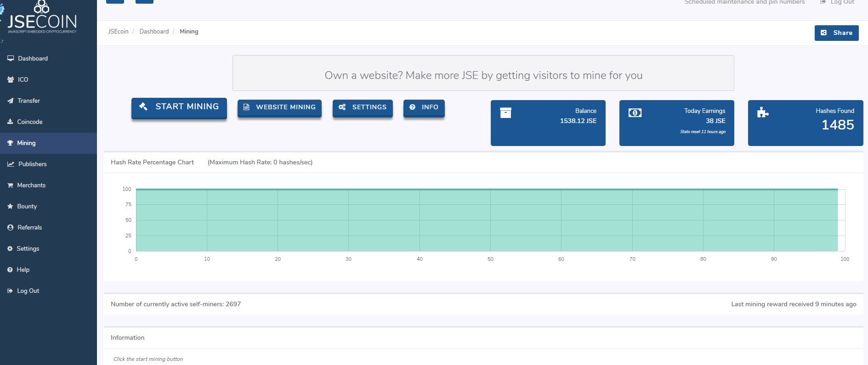
Task: Click the Coincode download icon
Action: [x=10, y=122]
